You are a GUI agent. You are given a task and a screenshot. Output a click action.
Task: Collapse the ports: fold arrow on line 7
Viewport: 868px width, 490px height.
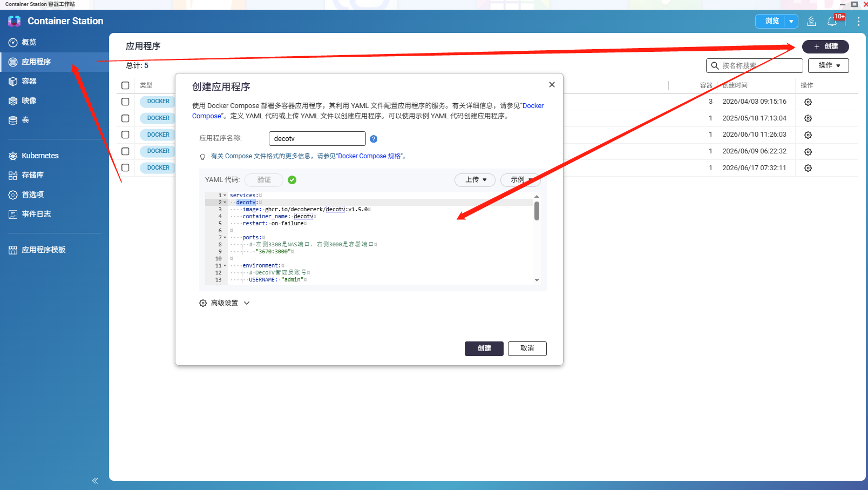pyautogui.click(x=225, y=238)
